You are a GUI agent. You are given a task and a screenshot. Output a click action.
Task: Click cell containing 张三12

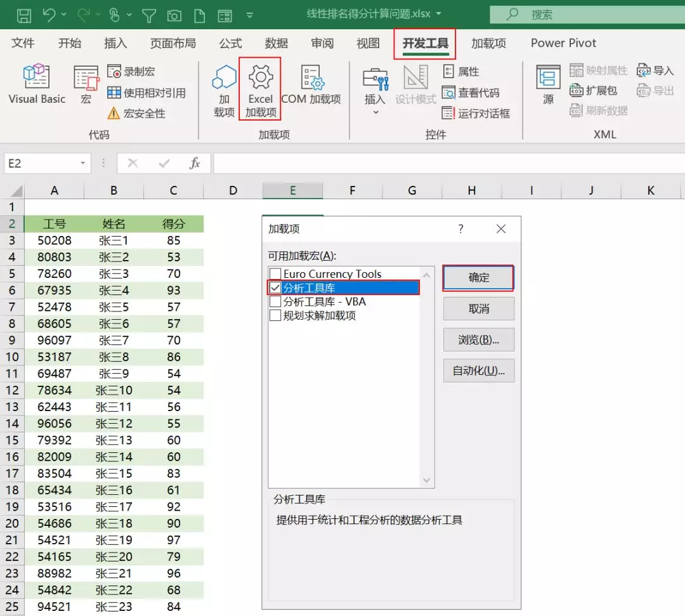pyautogui.click(x=114, y=423)
